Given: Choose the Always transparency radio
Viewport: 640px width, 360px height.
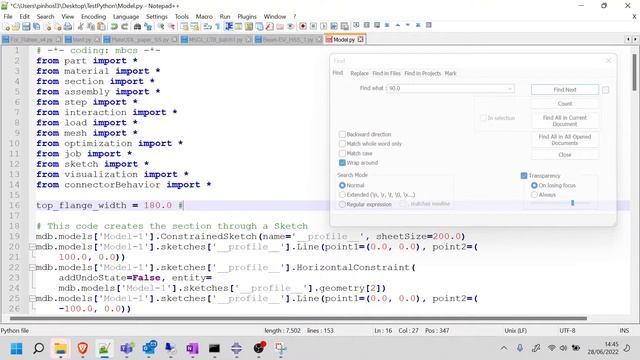Looking at the screenshot, I should coord(534,195).
